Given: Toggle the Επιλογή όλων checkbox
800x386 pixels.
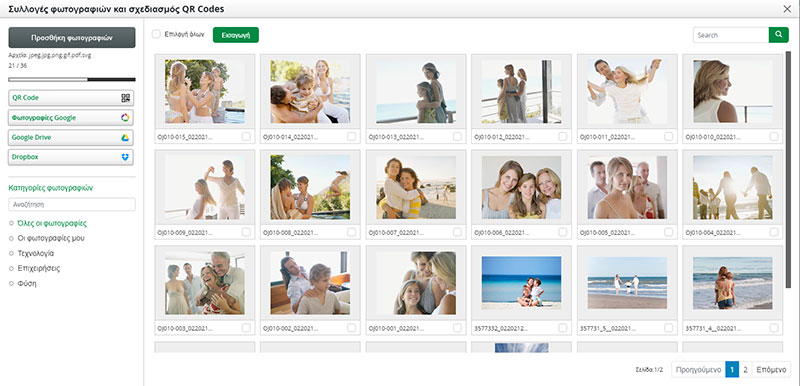Looking at the screenshot, I should point(157,34).
